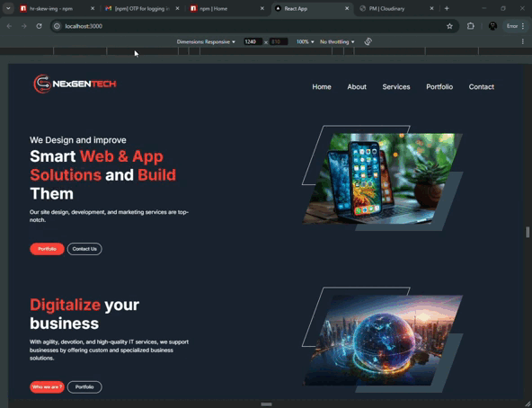The width and height of the screenshot is (532, 408).
Task: Click the Error update button
Action: point(512,26)
